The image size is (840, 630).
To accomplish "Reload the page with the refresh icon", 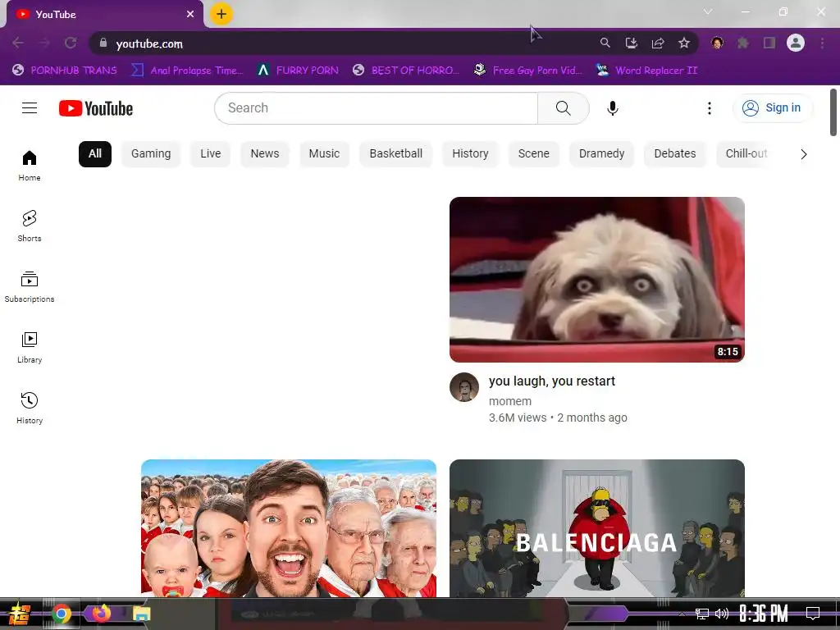I will (71, 43).
